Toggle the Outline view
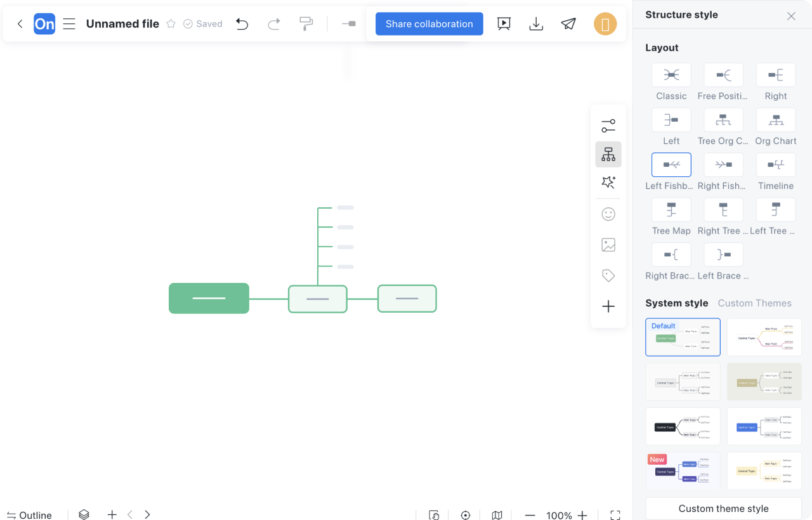Viewport: 812px width, 520px height. click(x=29, y=515)
